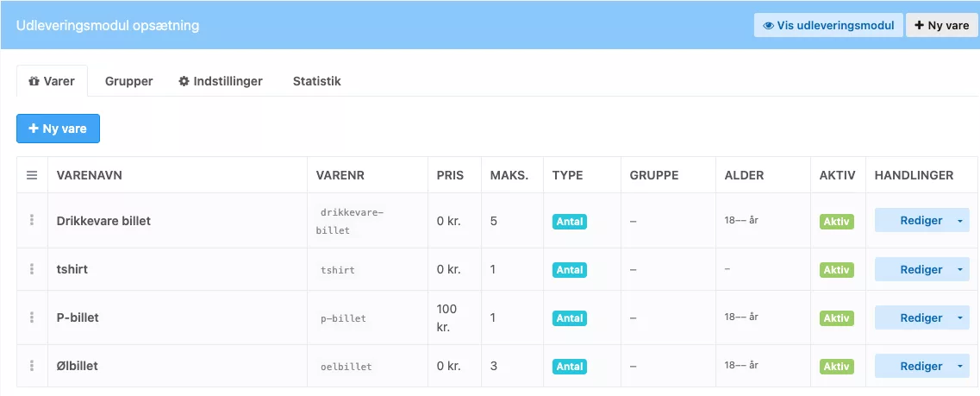Click the item number drikkevare-billet
The width and height of the screenshot is (980, 396).
349,221
